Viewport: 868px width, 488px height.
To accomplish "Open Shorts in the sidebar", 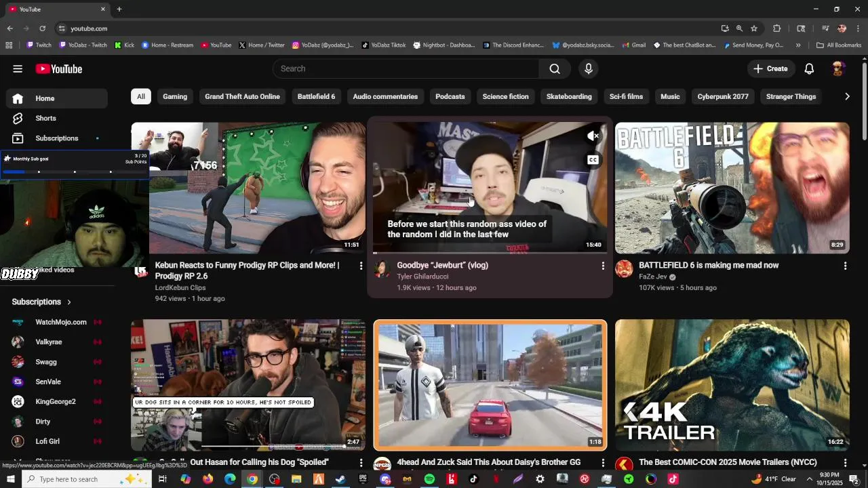I will point(57,118).
